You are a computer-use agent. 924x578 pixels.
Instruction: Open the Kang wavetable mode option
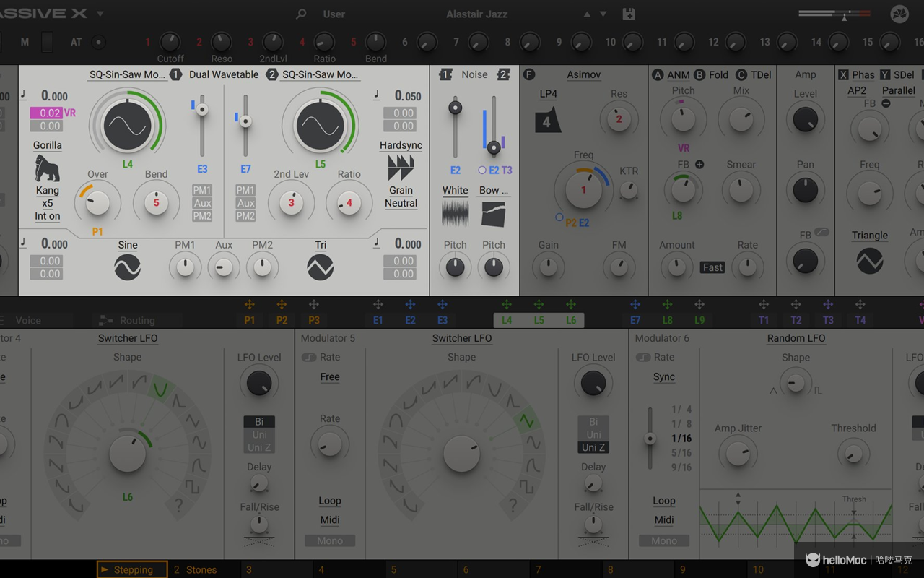(x=47, y=190)
